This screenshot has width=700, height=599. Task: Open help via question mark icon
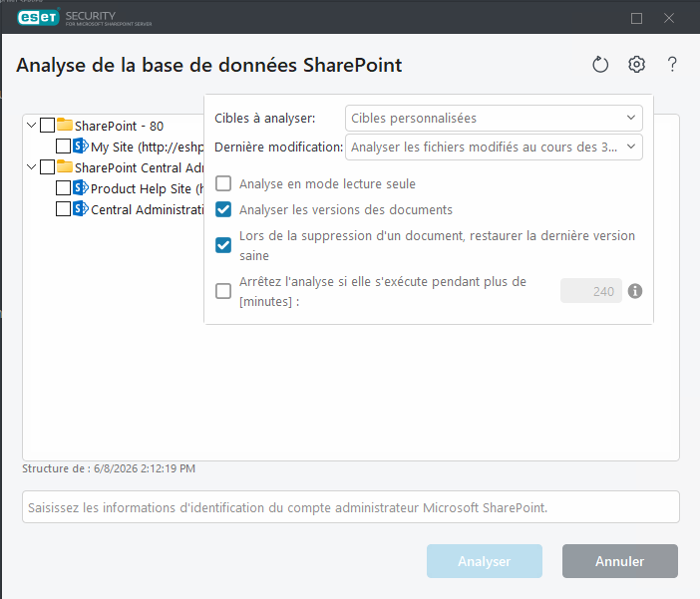(x=672, y=65)
